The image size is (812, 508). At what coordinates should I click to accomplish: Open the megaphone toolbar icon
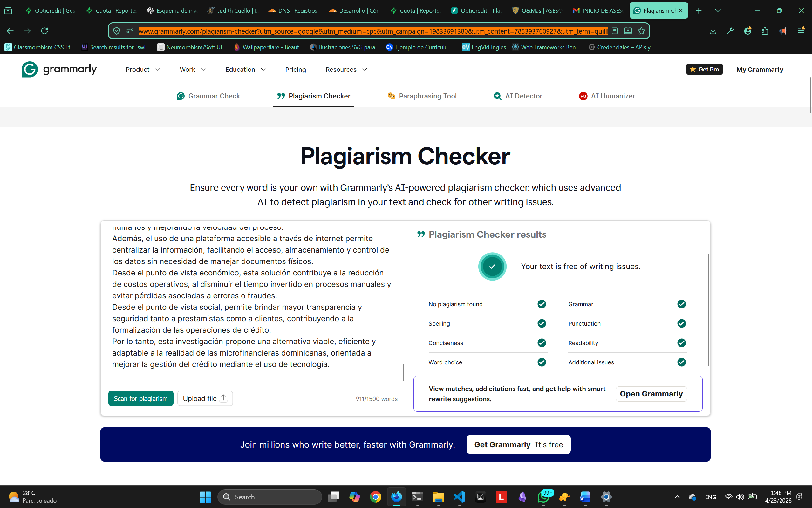tap(783, 31)
